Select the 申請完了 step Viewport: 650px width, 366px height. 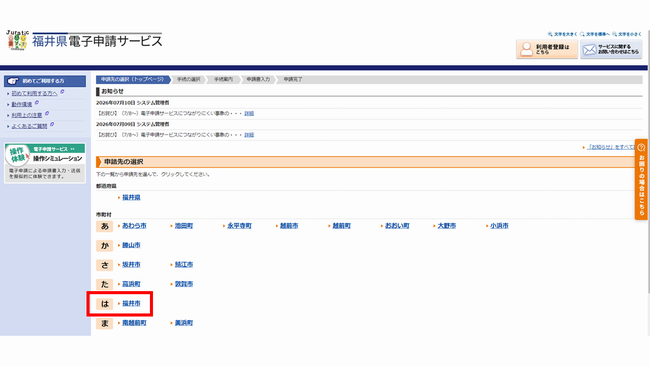(x=293, y=79)
